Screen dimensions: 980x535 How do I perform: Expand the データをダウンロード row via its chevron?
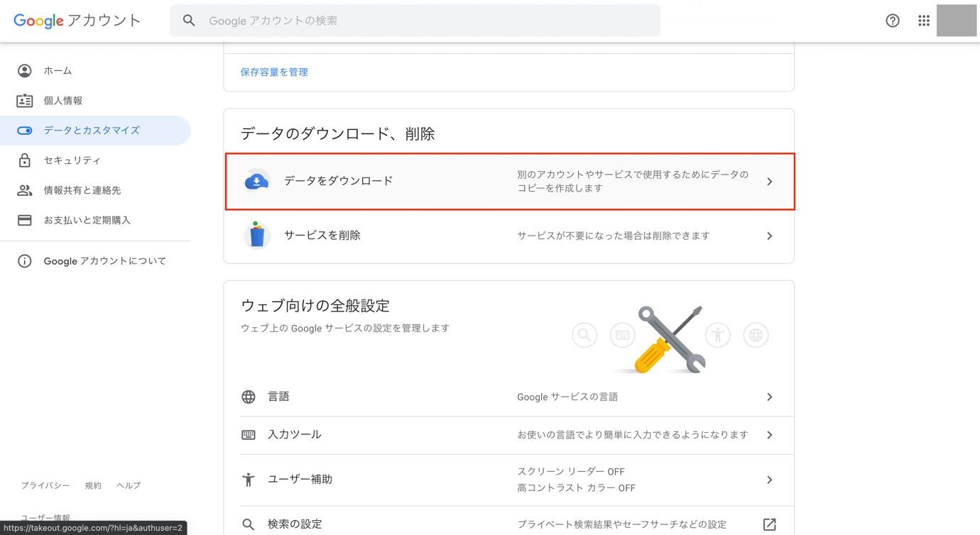pos(769,181)
